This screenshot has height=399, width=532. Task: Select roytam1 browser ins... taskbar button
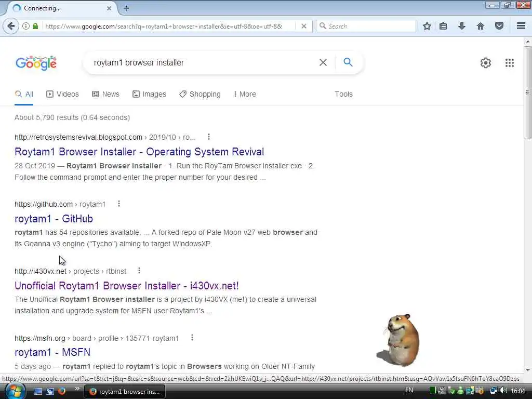(x=125, y=392)
